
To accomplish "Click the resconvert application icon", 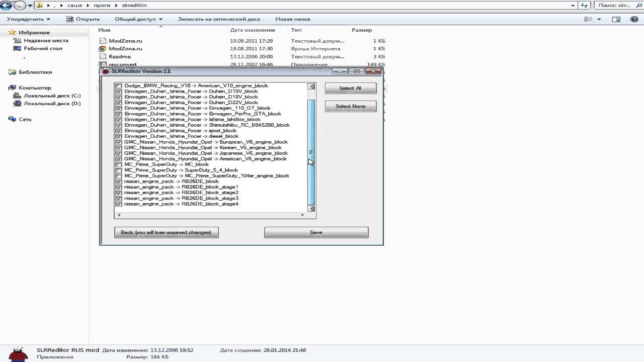I will (x=103, y=64).
